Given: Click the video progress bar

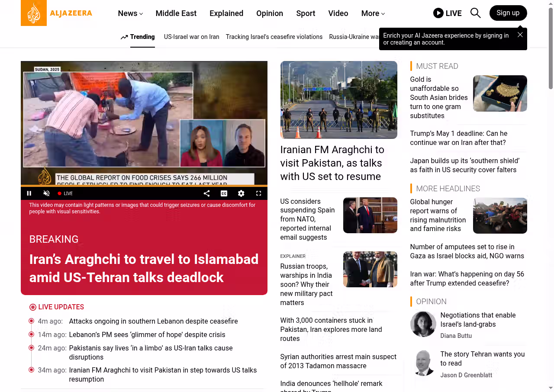Looking at the screenshot, I should (x=144, y=186).
